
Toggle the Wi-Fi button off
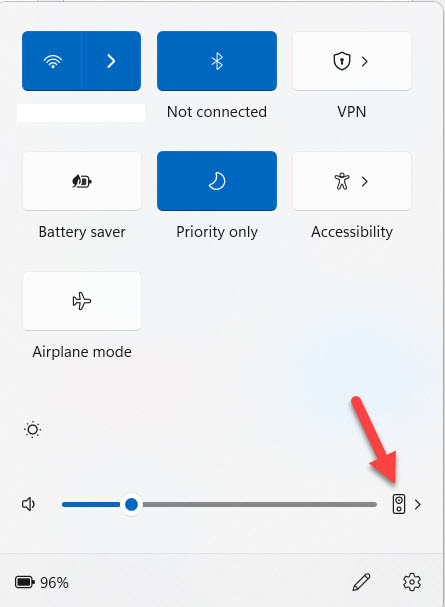click(x=52, y=61)
